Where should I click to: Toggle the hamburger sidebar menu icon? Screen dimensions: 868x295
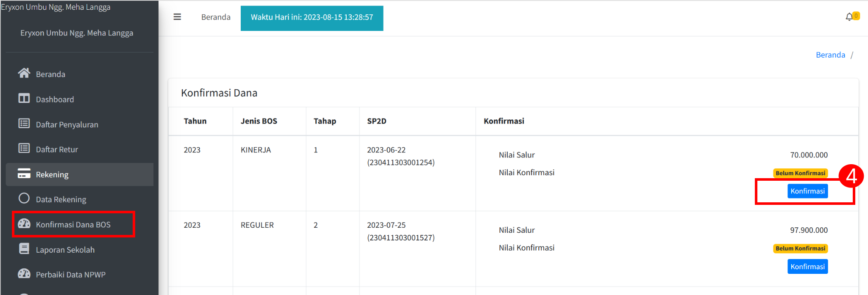177,17
